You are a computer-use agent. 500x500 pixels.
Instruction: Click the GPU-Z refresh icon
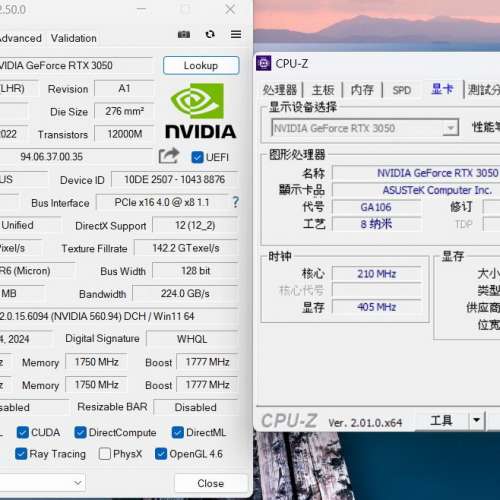(210, 34)
